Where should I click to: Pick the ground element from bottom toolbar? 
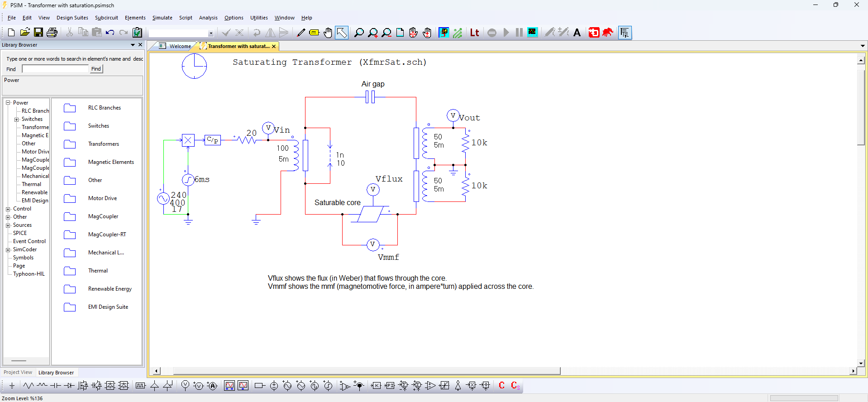[x=12, y=386]
